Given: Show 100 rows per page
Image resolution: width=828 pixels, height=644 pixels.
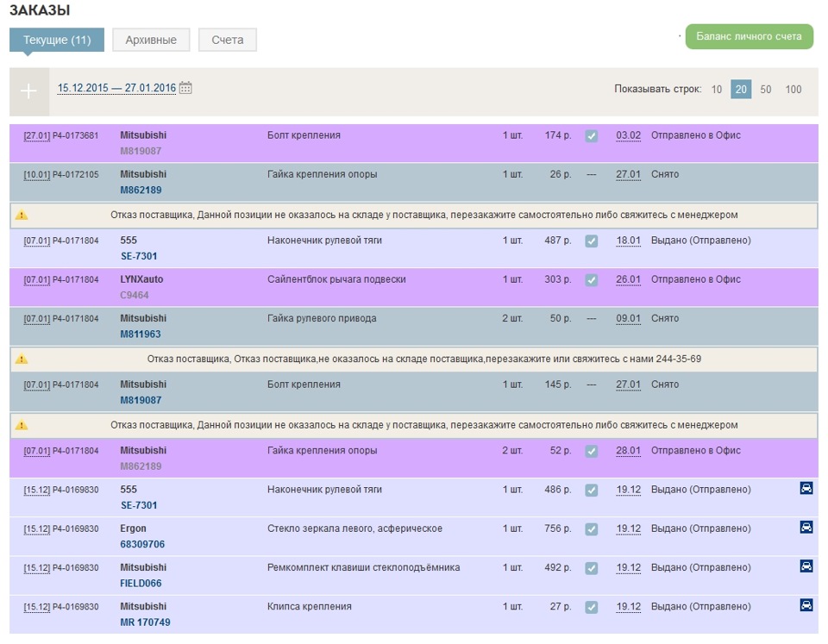Looking at the screenshot, I should (x=793, y=89).
